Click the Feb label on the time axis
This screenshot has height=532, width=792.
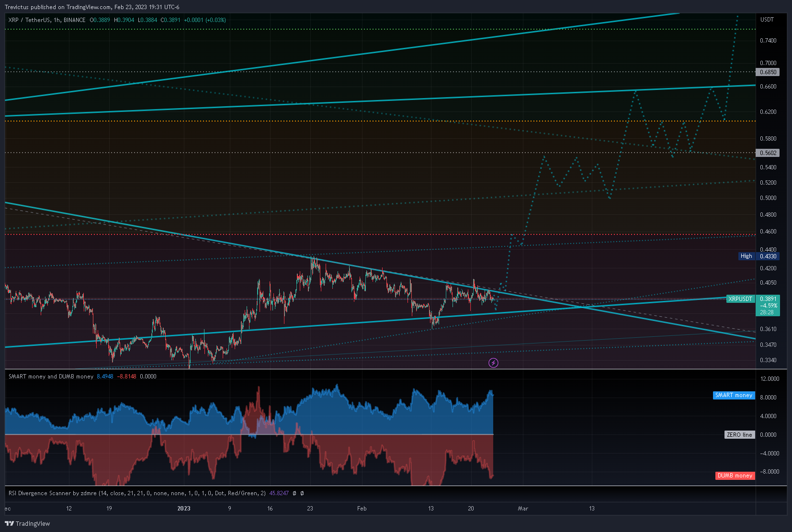pos(362,509)
